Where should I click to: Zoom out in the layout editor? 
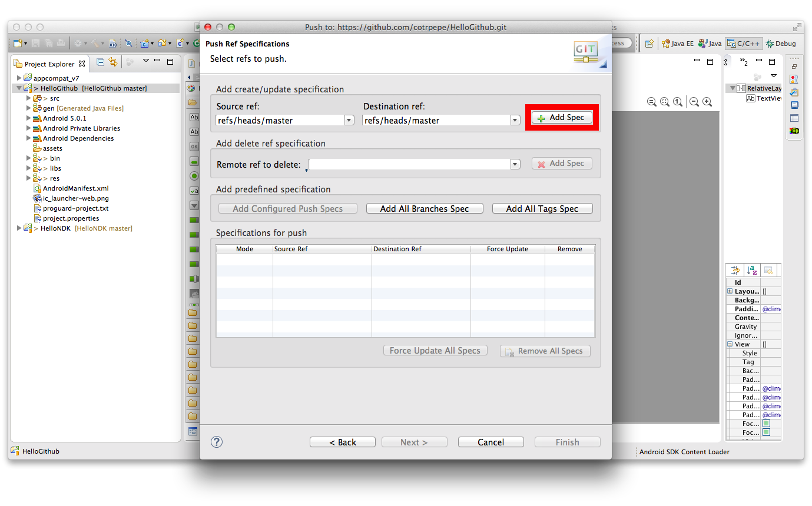click(694, 102)
